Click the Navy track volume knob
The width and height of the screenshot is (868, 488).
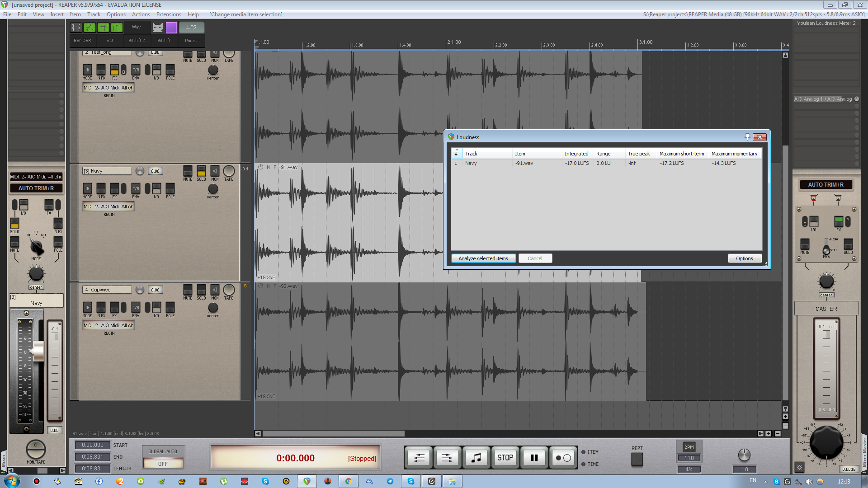click(x=140, y=171)
